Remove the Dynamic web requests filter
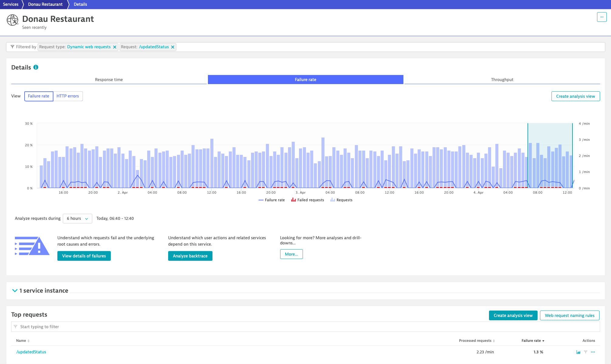Screen dimensions: 611x364 pyautogui.click(x=115, y=47)
